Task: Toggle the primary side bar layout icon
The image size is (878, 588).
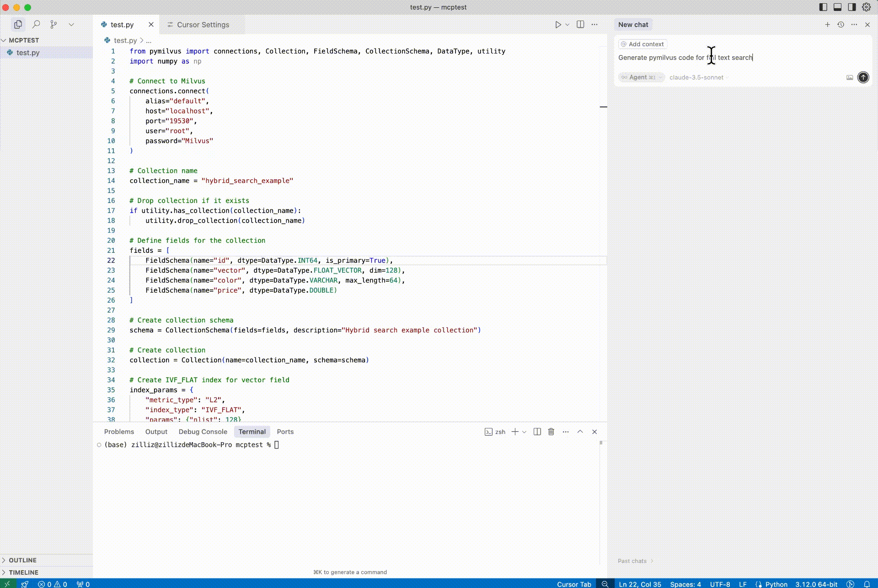Action: point(823,7)
